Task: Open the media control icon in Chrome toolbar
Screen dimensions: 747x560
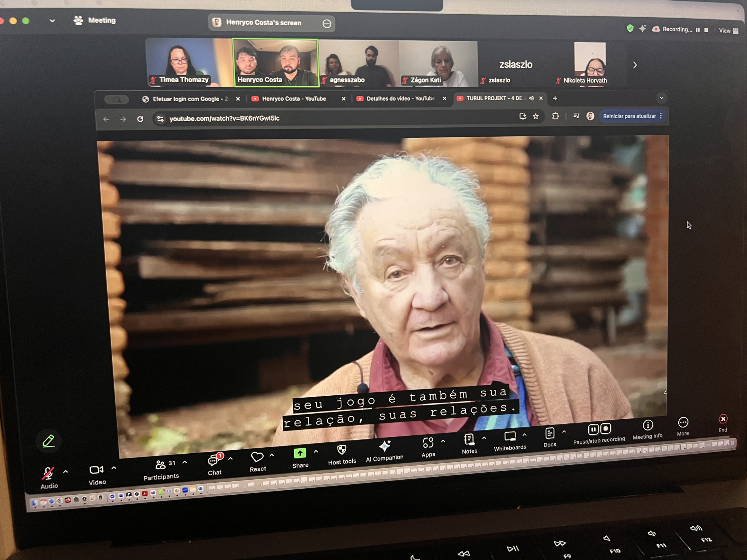Action: coord(576,116)
